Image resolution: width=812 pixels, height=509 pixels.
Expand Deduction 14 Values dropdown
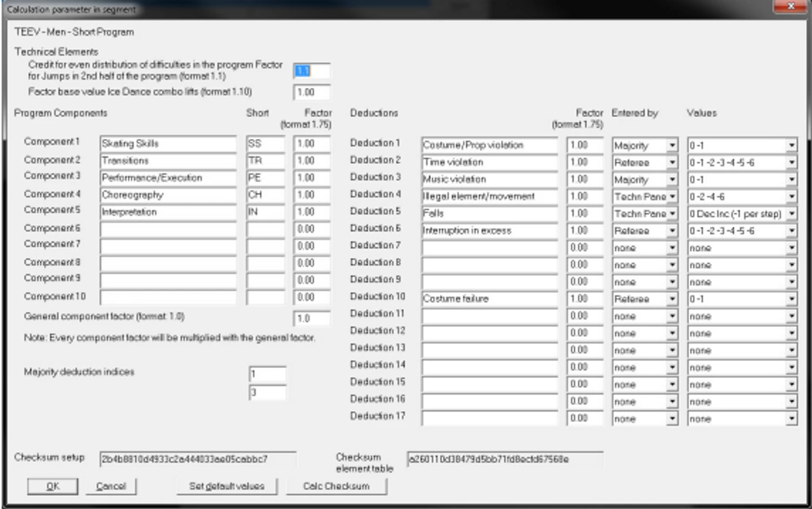[x=791, y=367]
